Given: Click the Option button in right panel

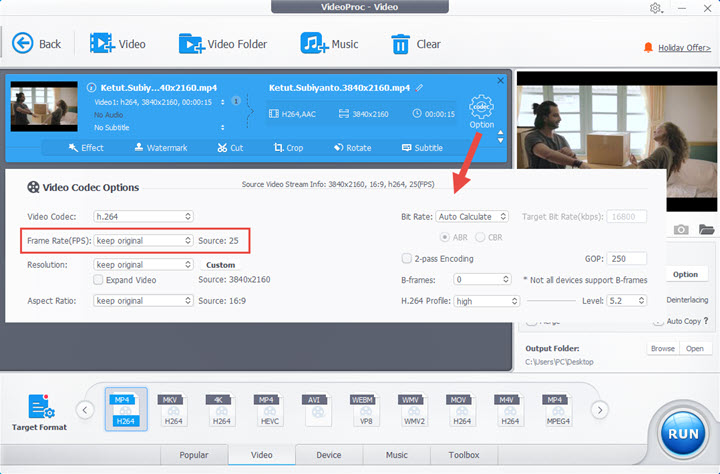Looking at the screenshot, I should pyautogui.click(x=685, y=274).
